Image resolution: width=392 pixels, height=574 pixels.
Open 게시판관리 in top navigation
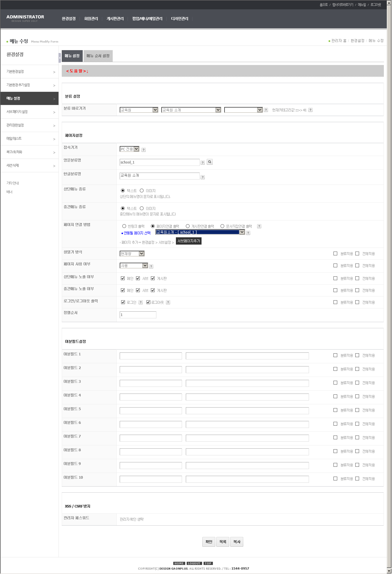point(115,19)
